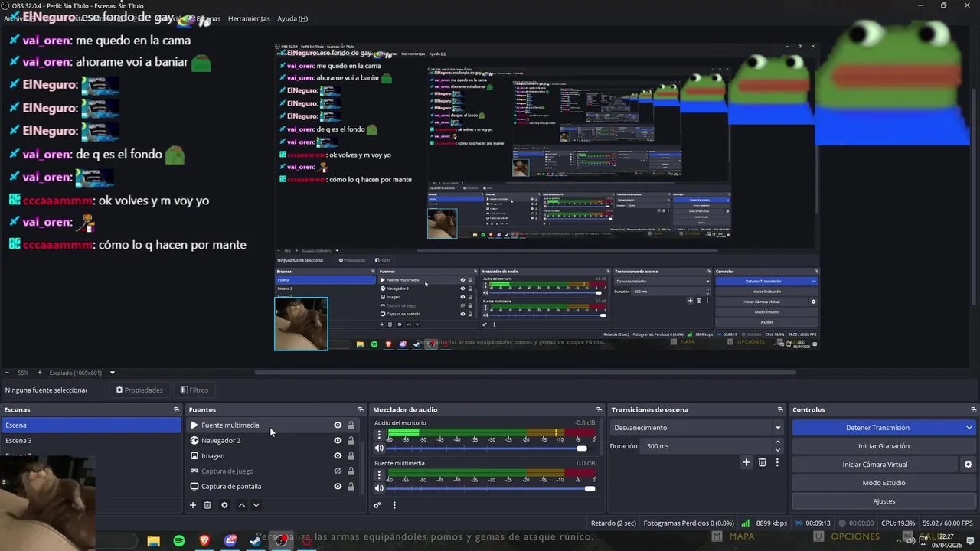Zoom out the preview with minus icon
The height and width of the screenshot is (551, 980).
click(x=7, y=373)
